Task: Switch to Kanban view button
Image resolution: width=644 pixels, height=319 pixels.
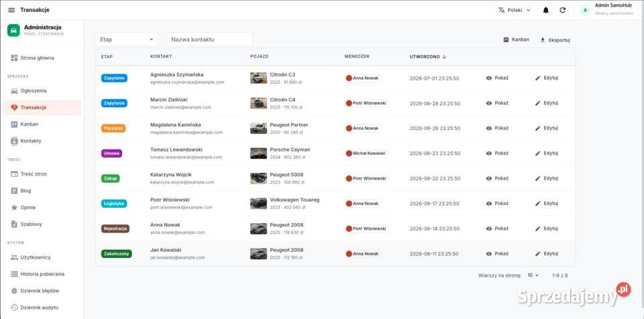Action: (517, 40)
